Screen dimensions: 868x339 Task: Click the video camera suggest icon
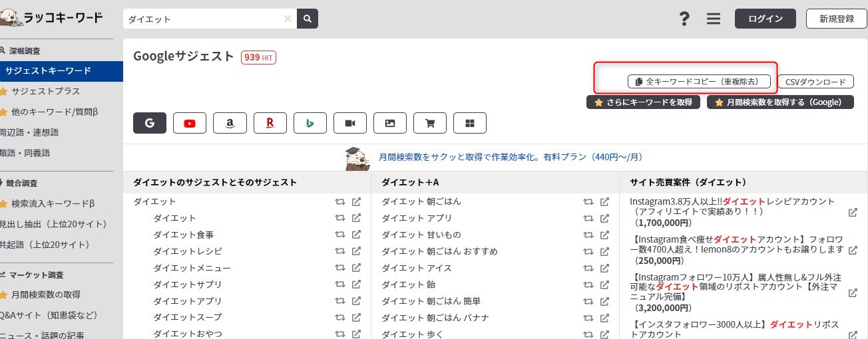point(349,123)
